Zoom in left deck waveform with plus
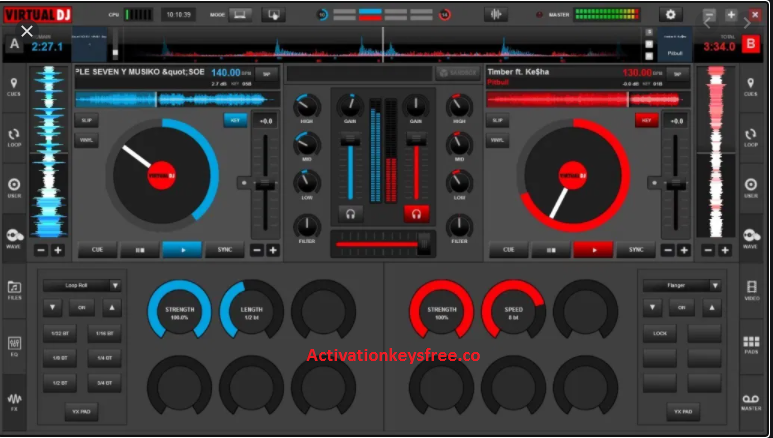The width and height of the screenshot is (773, 438). [x=58, y=250]
